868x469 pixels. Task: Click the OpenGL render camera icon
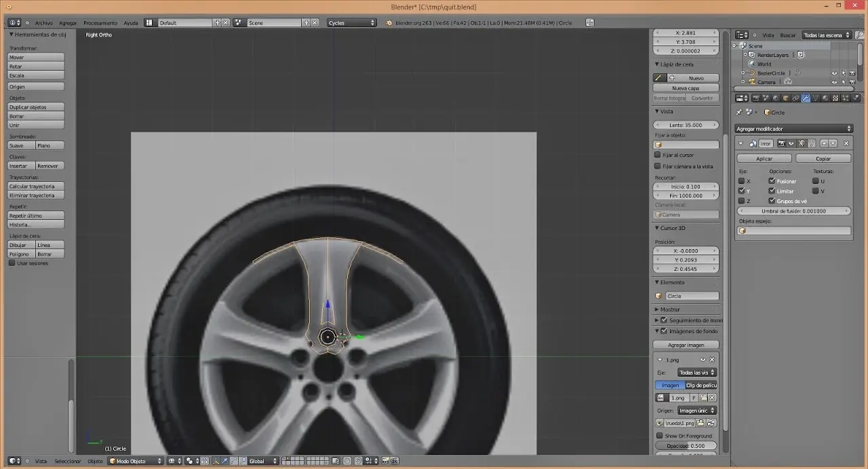click(x=384, y=461)
